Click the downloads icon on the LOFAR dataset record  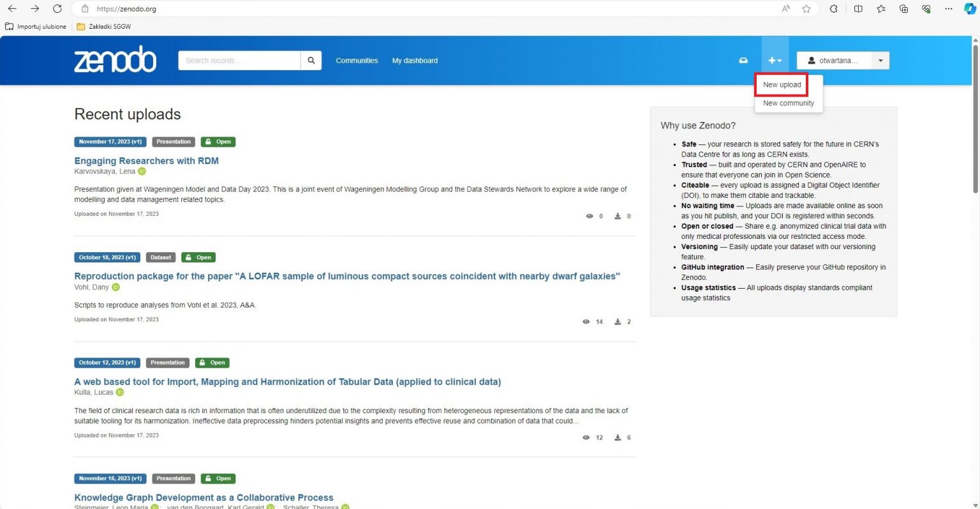coord(617,321)
